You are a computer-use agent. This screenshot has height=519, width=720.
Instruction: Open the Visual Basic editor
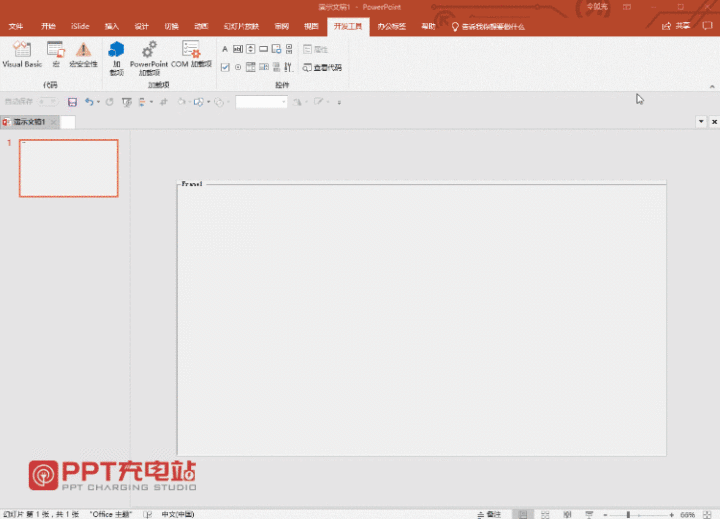coord(22,55)
